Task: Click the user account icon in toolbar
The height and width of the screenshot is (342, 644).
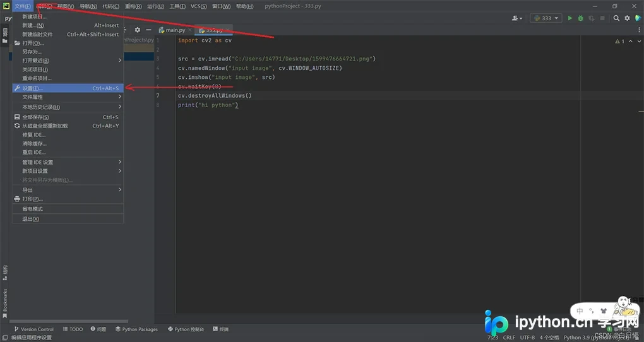Action: 516,18
